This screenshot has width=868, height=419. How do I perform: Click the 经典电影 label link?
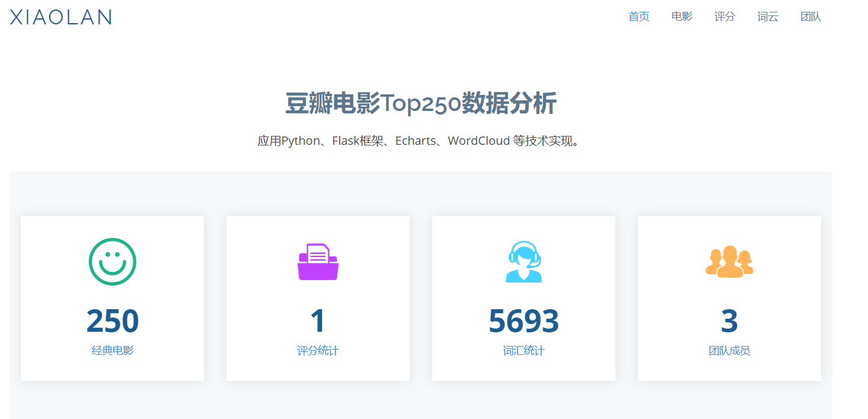(112, 350)
